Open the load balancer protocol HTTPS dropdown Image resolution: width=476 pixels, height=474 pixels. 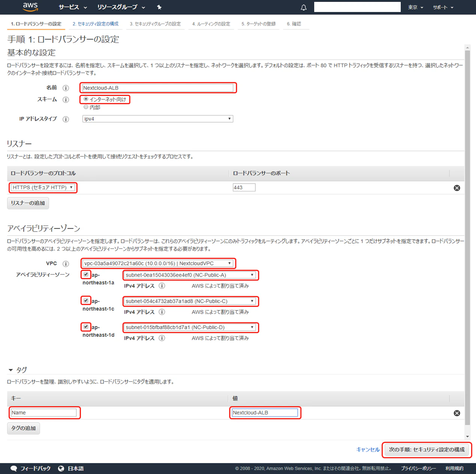coord(43,187)
